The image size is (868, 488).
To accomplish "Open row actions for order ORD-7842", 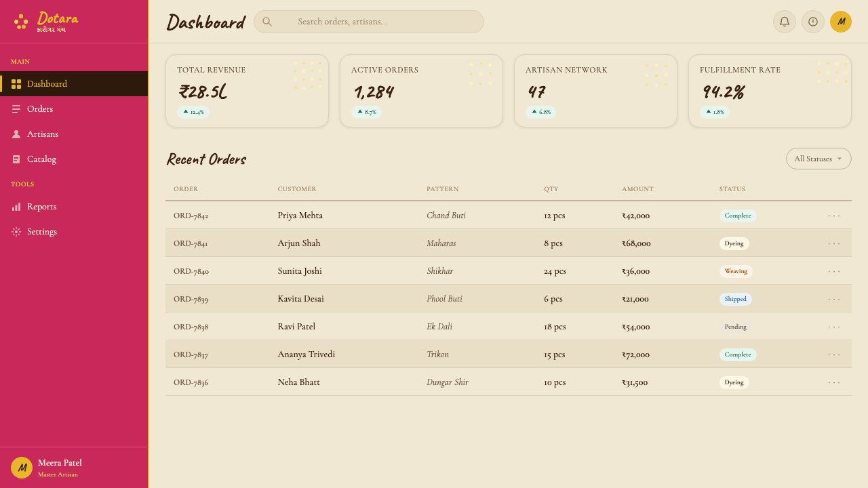I will (834, 216).
